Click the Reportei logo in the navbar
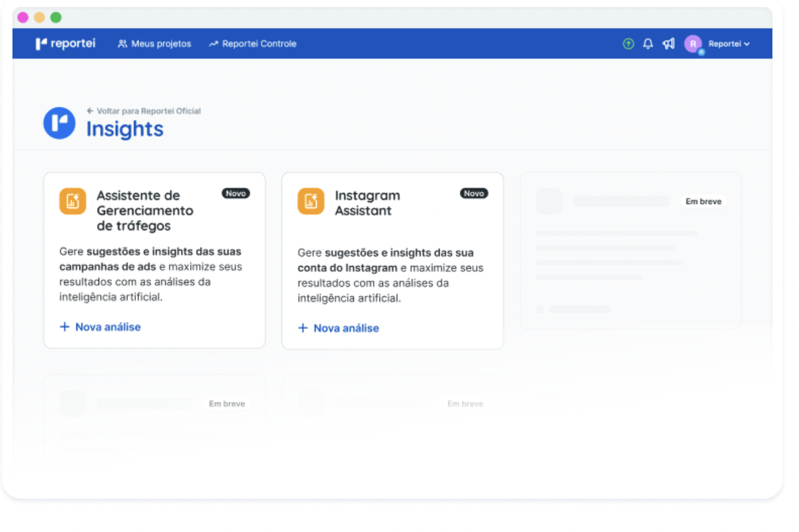This screenshot has width=799, height=532. coord(65,43)
